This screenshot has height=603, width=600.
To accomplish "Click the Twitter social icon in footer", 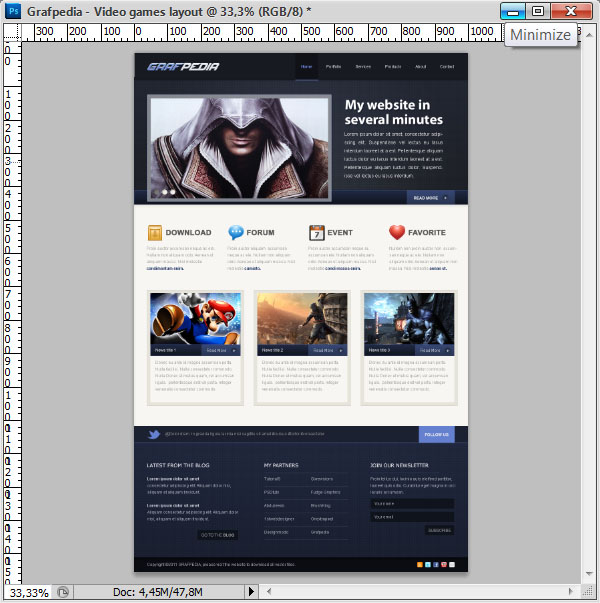I will pyautogui.click(x=428, y=565).
